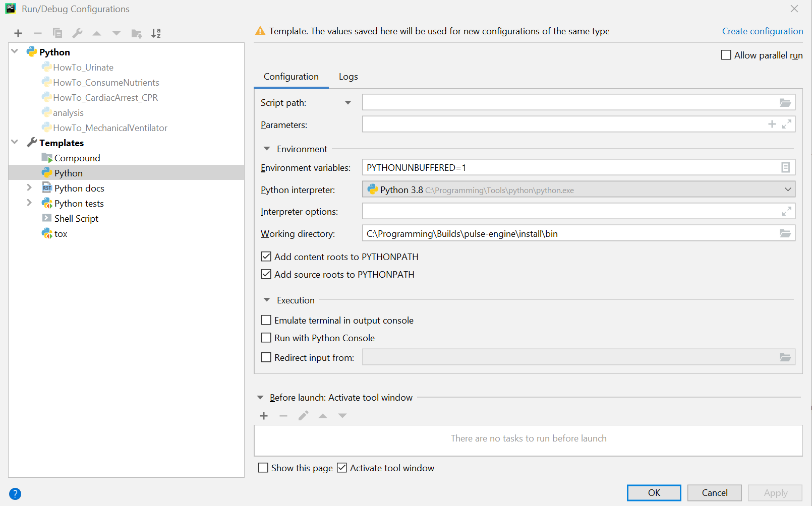Collapse the Environment section
The image size is (812, 506).
(267, 149)
